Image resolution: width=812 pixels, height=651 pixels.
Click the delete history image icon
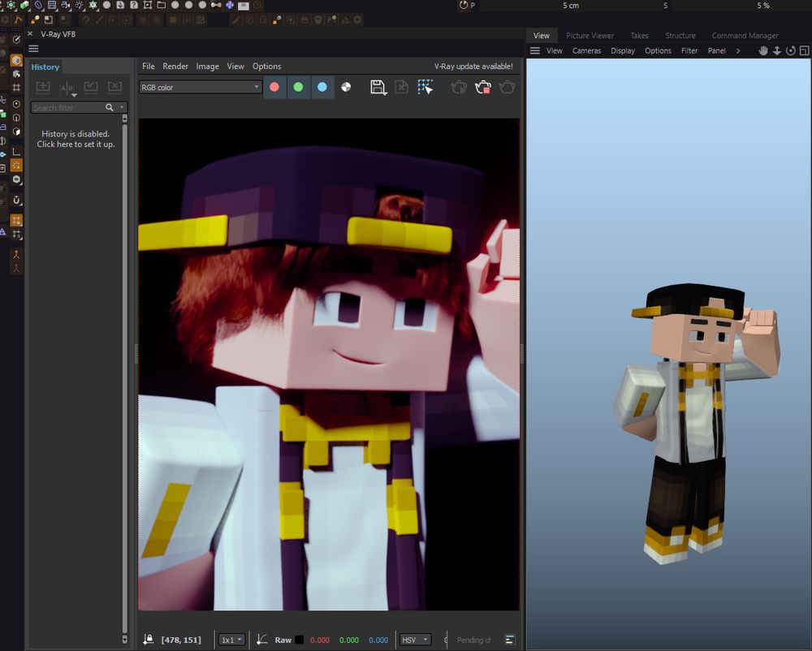tap(114, 87)
